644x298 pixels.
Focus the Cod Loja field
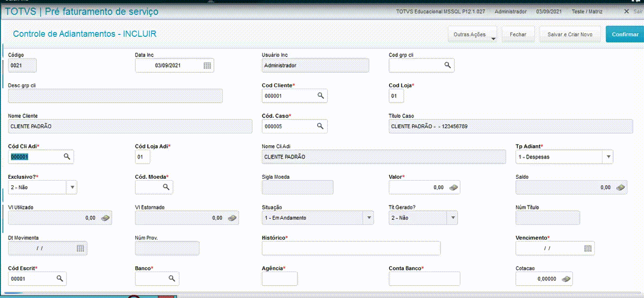pyautogui.click(x=396, y=96)
